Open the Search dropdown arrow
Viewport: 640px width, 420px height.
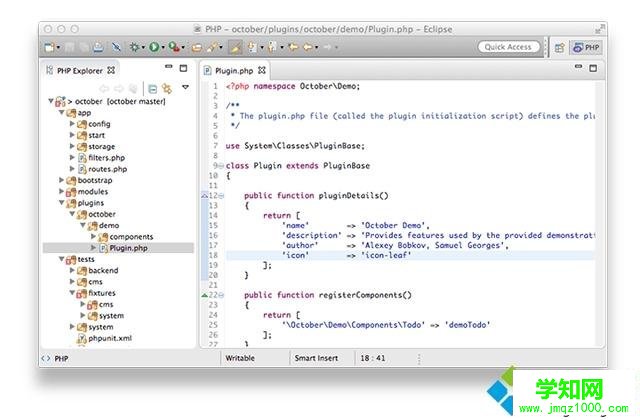point(221,48)
